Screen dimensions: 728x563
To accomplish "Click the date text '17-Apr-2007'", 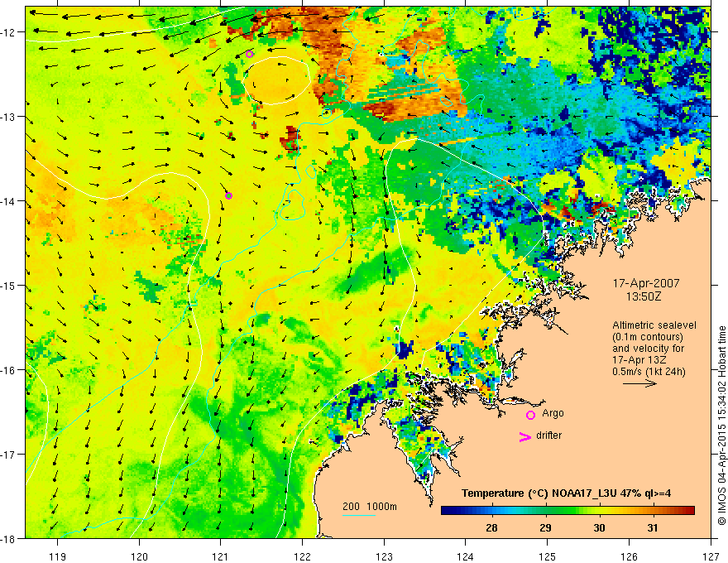I will [x=646, y=283].
